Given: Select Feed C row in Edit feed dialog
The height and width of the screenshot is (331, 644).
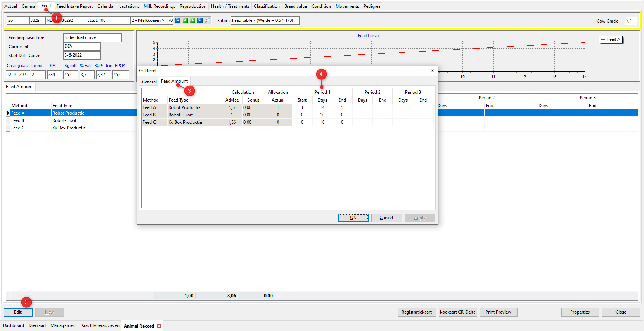Looking at the screenshot, I should point(288,122).
